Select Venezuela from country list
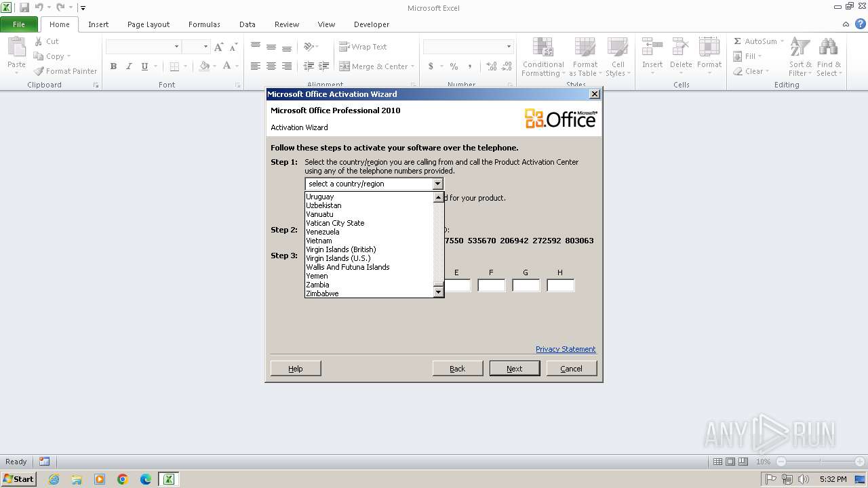 (x=323, y=232)
